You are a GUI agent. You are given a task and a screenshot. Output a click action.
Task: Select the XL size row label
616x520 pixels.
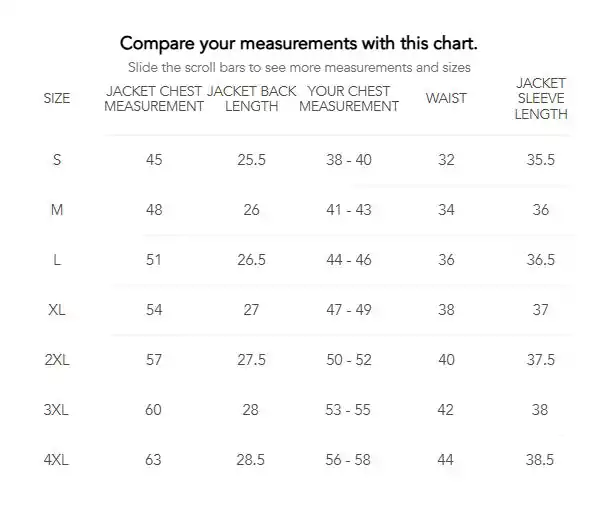[x=57, y=310]
